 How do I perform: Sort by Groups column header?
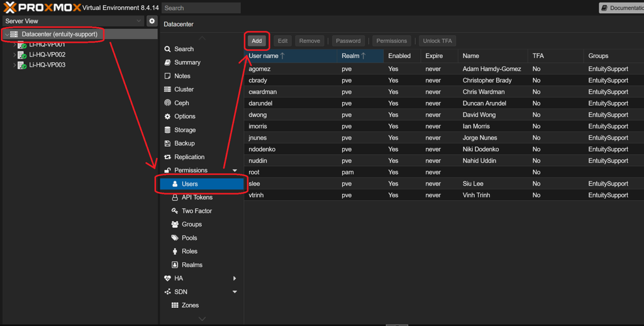pos(614,56)
